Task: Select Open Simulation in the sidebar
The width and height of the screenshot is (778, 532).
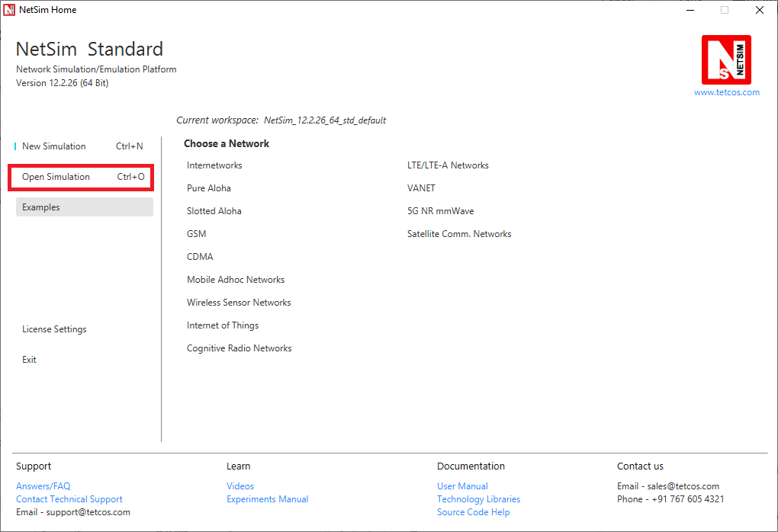Action: tap(83, 177)
